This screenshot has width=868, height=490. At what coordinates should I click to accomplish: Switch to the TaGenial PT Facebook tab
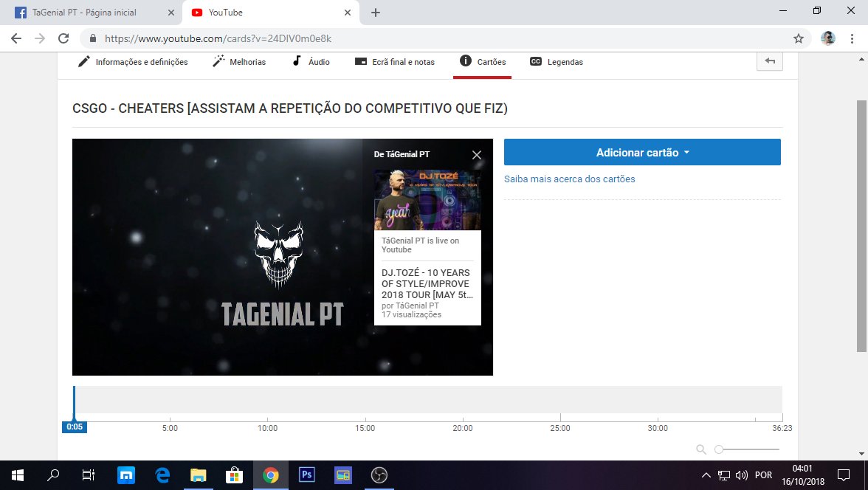[x=91, y=13]
